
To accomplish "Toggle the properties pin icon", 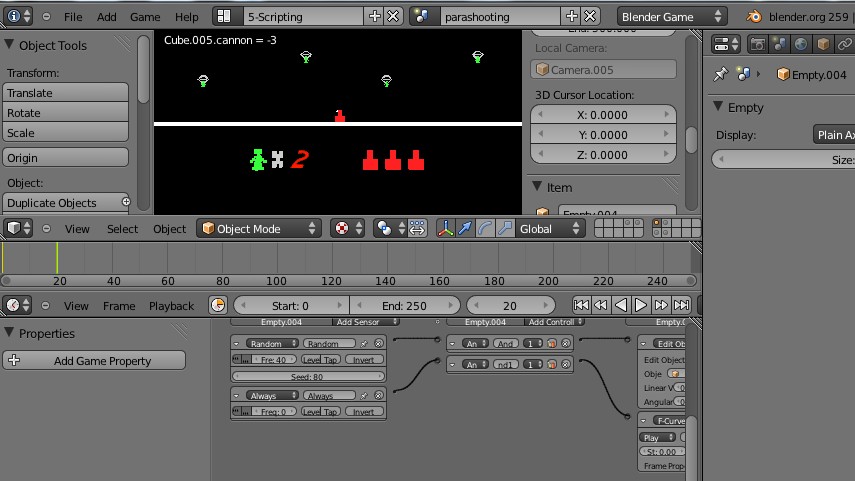I will (x=721, y=74).
